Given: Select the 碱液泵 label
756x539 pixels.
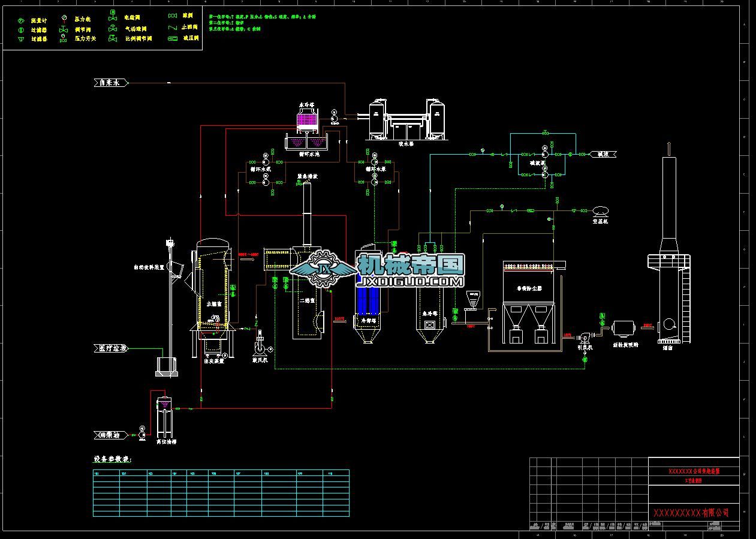Looking at the screenshot, I should click(x=537, y=162).
